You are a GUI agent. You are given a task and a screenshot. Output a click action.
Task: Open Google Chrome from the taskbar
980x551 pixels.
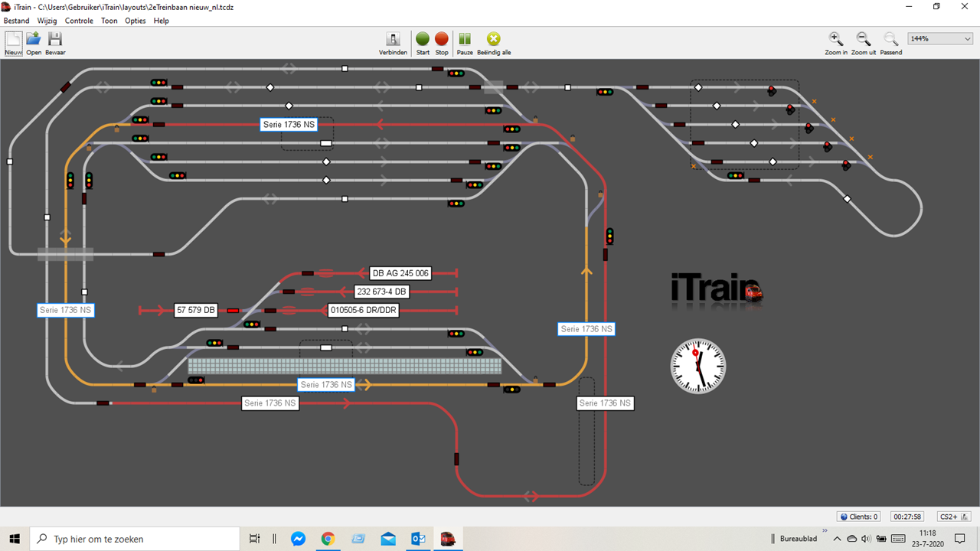[328, 539]
